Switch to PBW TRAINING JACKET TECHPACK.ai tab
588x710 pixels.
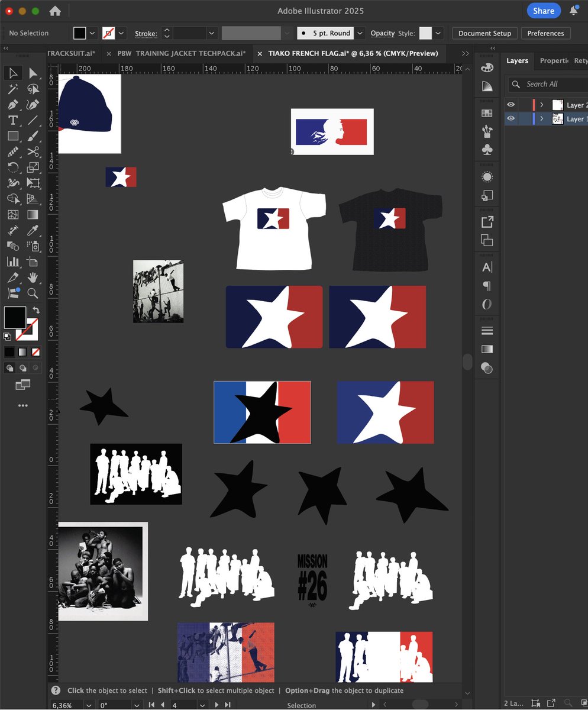coord(182,53)
